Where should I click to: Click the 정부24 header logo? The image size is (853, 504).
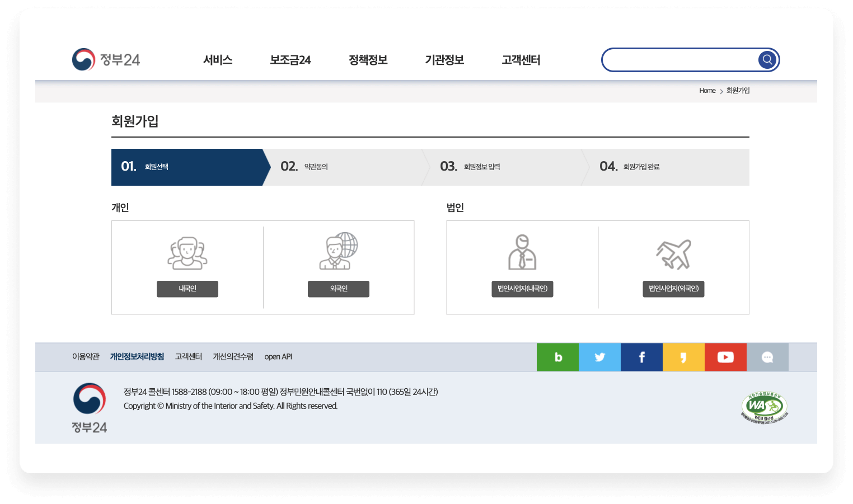click(x=106, y=59)
